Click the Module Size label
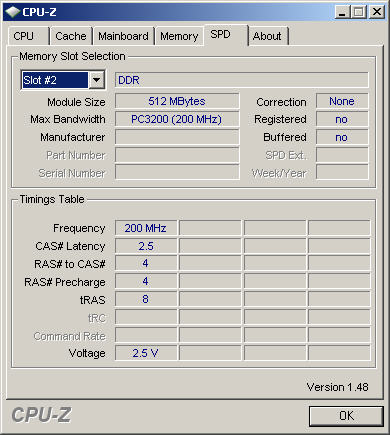This screenshot has width=390, height=435. pyautogui.click(x=76, y=102)
